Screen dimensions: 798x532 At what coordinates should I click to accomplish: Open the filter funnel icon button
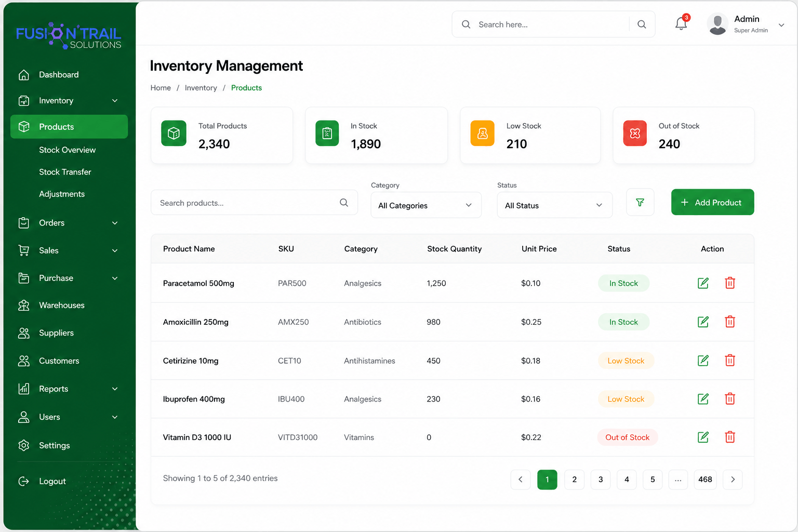click(x=640, y=202)
